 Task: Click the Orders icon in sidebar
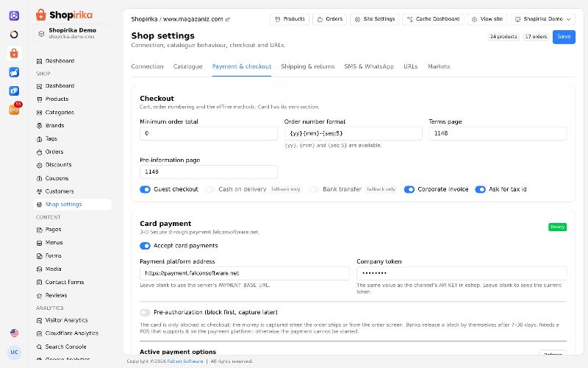tap(39, 152)
